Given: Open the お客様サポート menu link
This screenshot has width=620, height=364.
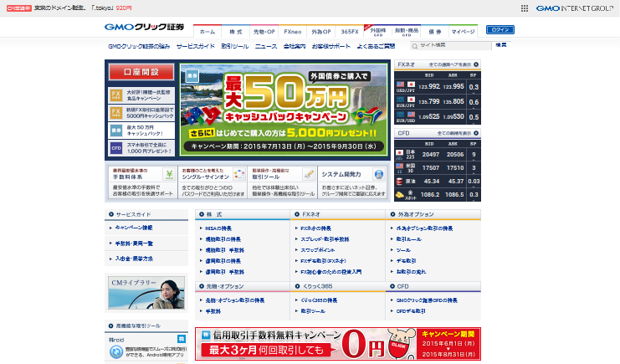Looking at the screenshot, I should tap(331, 46).
